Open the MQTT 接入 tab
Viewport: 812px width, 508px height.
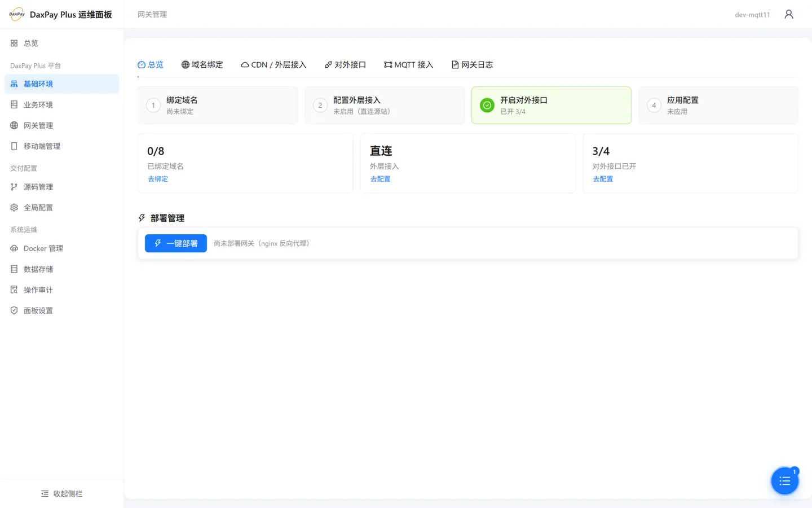[408, 65]
